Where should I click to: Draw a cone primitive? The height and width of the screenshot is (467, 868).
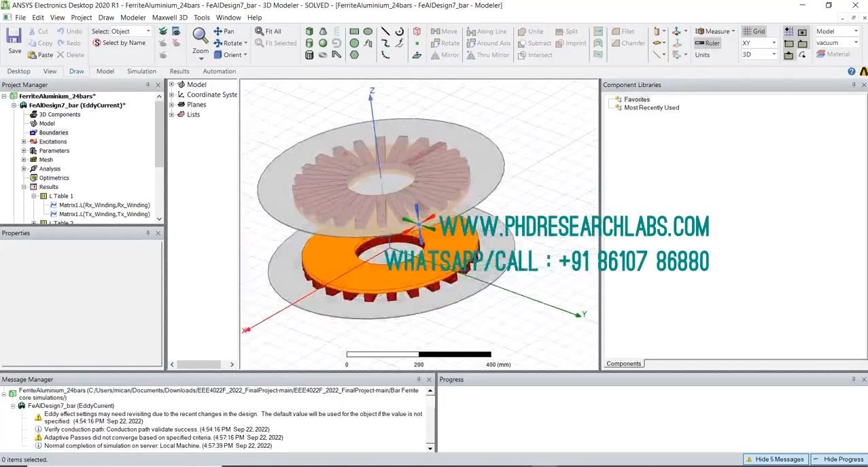(x=323, y=31)
